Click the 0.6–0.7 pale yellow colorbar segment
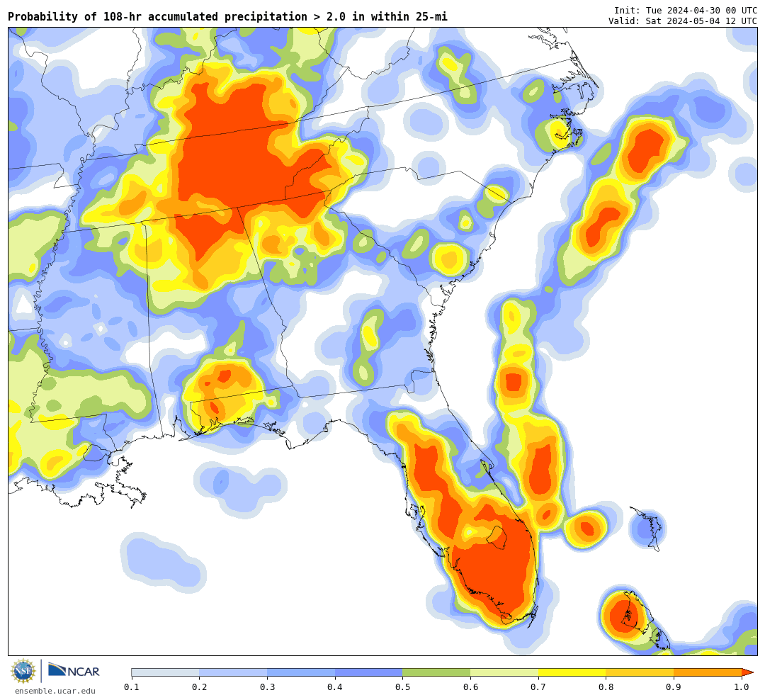Screen dimensions: 765x700 [504, 672]
